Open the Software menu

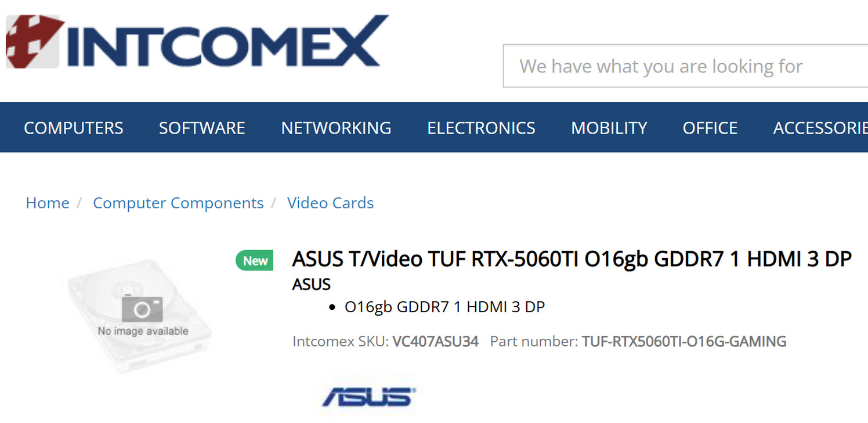click(x=202, y=128)
